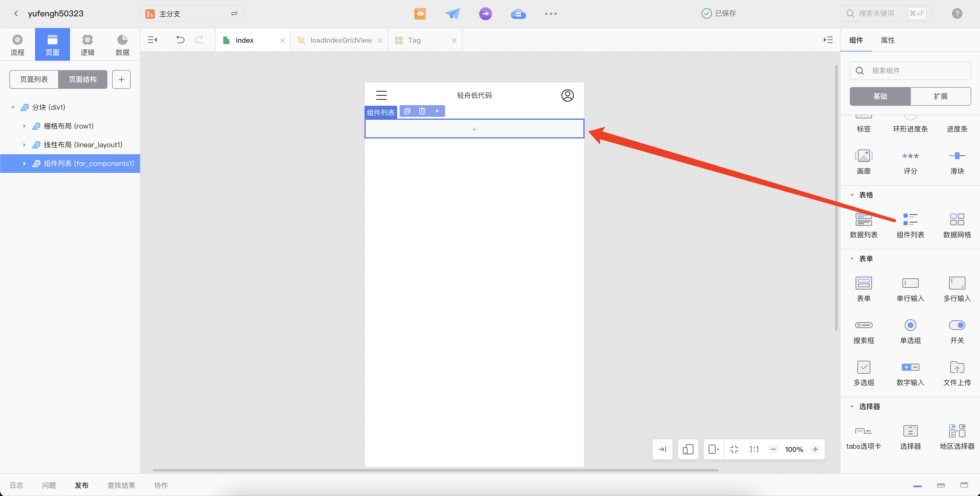980x496 pixels.
Task: Close the Tag tab
Action: pos(454,40)
